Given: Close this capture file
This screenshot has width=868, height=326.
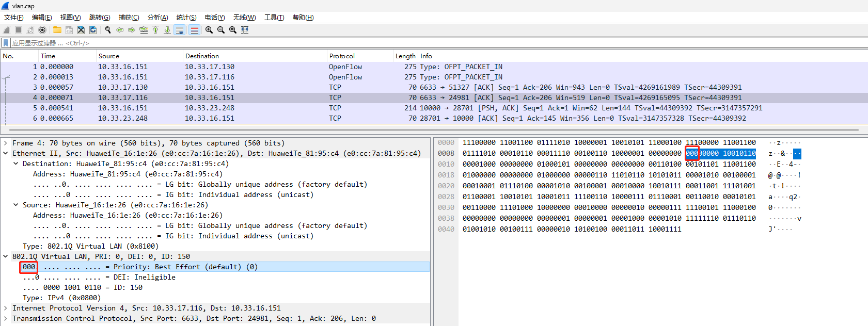Looking at the screenshot, I should click(81, 30).
